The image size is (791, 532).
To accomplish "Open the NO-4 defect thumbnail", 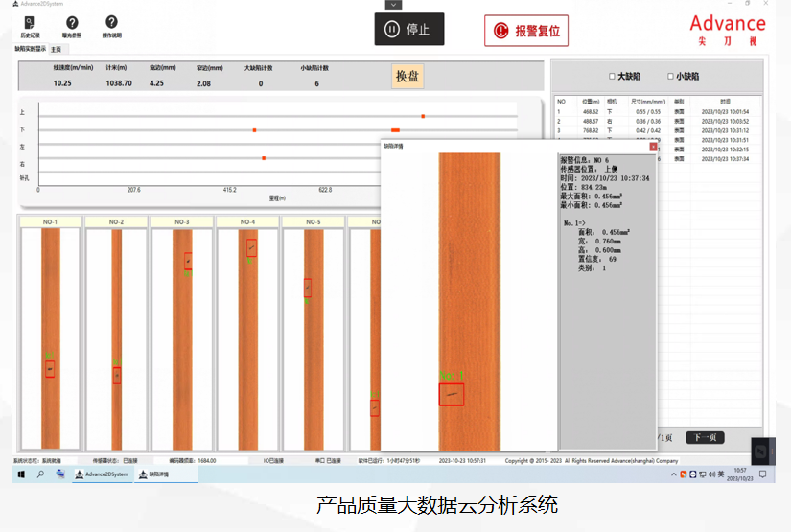I will click(x=247, y=337).
